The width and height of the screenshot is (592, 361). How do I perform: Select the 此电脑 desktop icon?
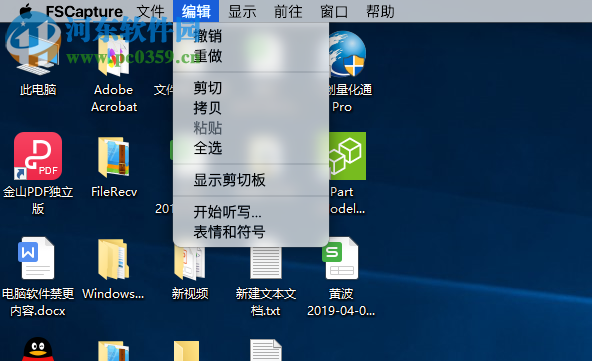click(x=38, y=55)
